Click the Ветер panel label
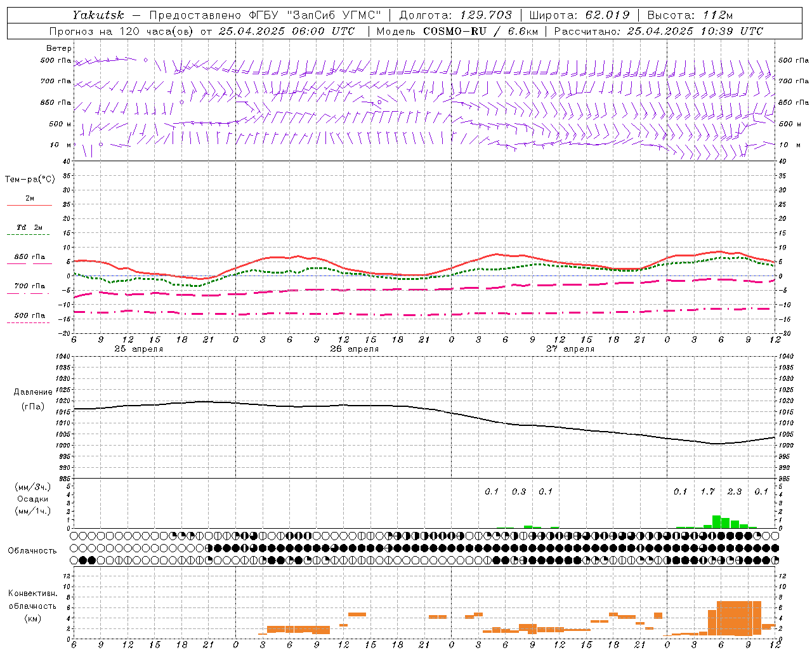Viewport: 812px width, 650px height. (x=58, y=48)
